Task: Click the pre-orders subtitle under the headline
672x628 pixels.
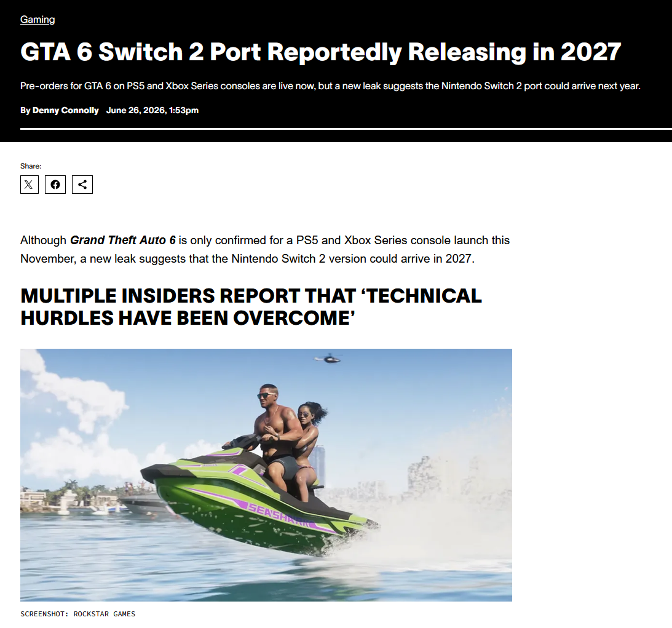Action: click(330, 85)
